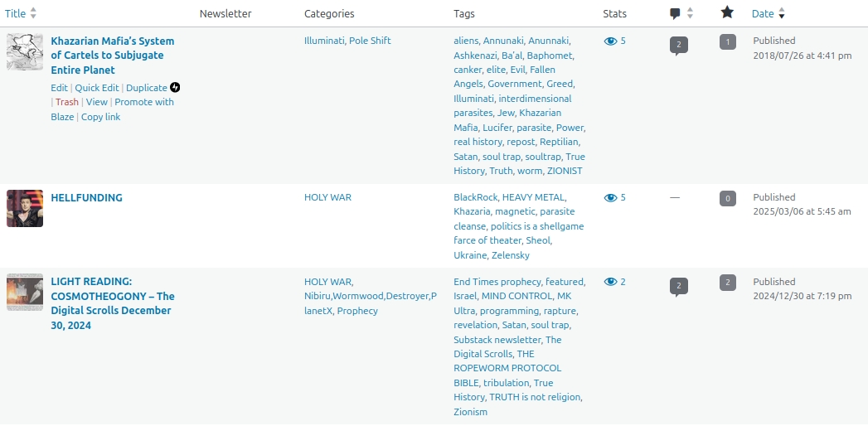Click the Jetpack icon beside Duplicate
Screen dimensions: 868x426
pos(175,88)
